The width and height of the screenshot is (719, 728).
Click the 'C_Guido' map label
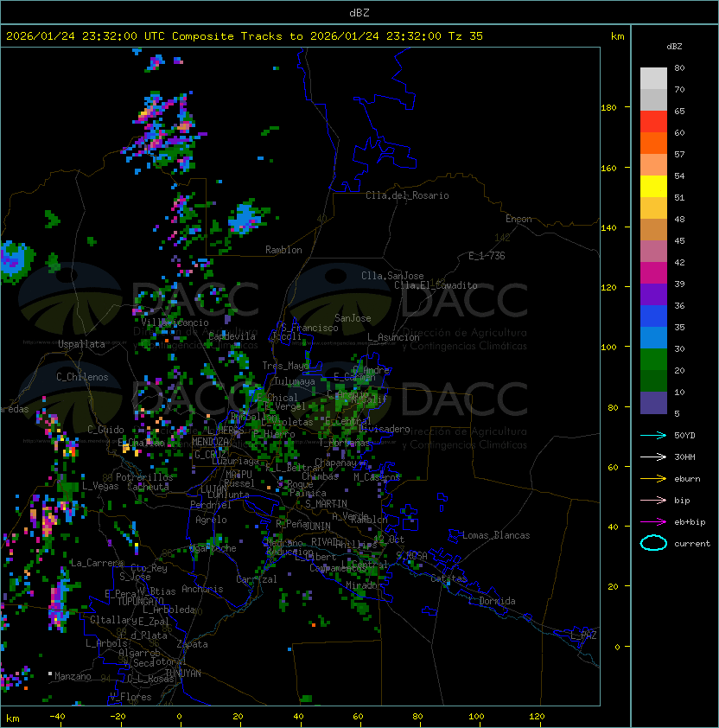pyautogui.click(x=105, y=430)
